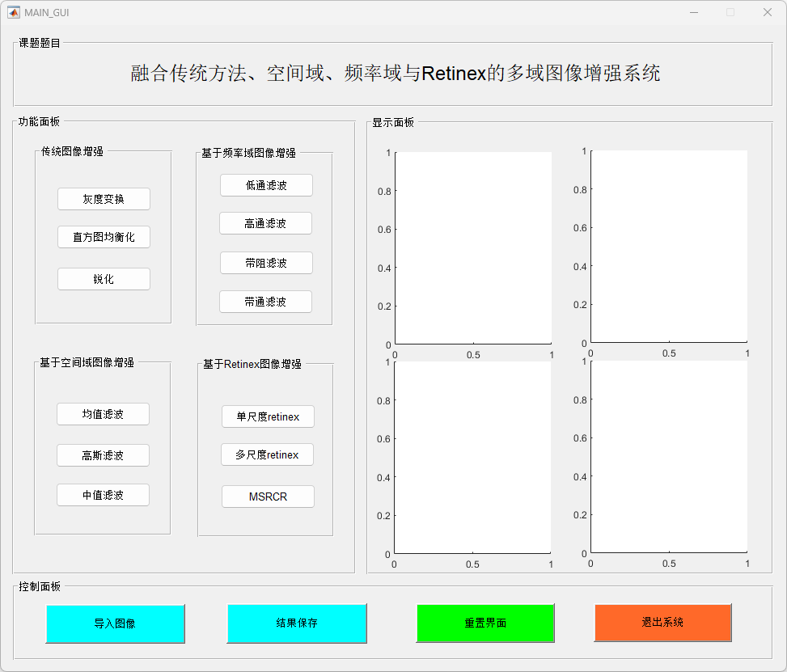Click the cyan 导入图像 import button
This screenshot has width=787, height=672.
click(x=115, y=623)
